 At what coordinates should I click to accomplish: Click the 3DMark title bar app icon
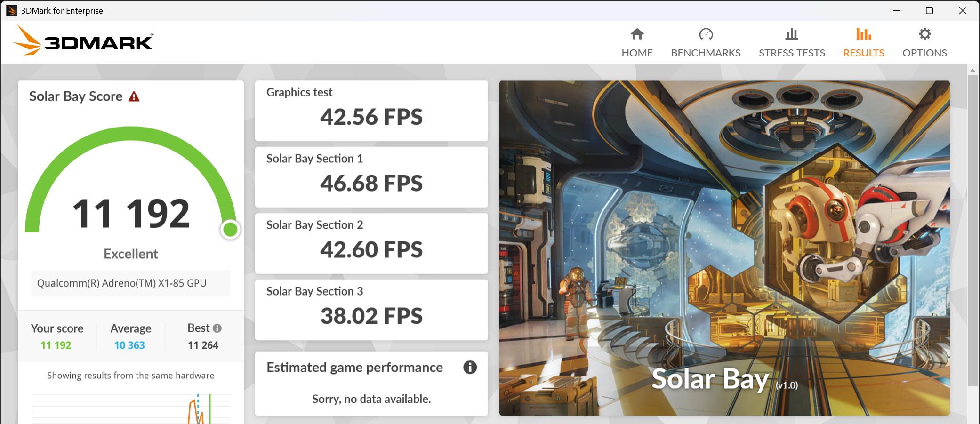(12, 10)
